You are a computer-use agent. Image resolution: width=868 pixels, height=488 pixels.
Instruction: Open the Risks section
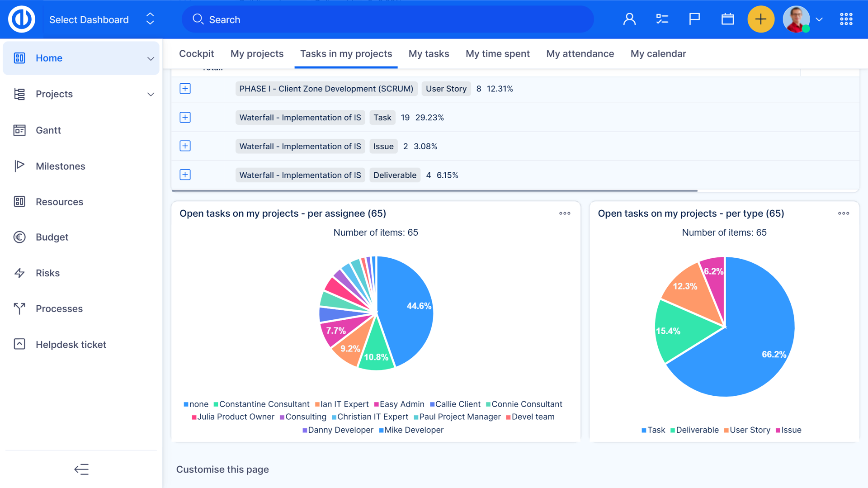[47, 273]
